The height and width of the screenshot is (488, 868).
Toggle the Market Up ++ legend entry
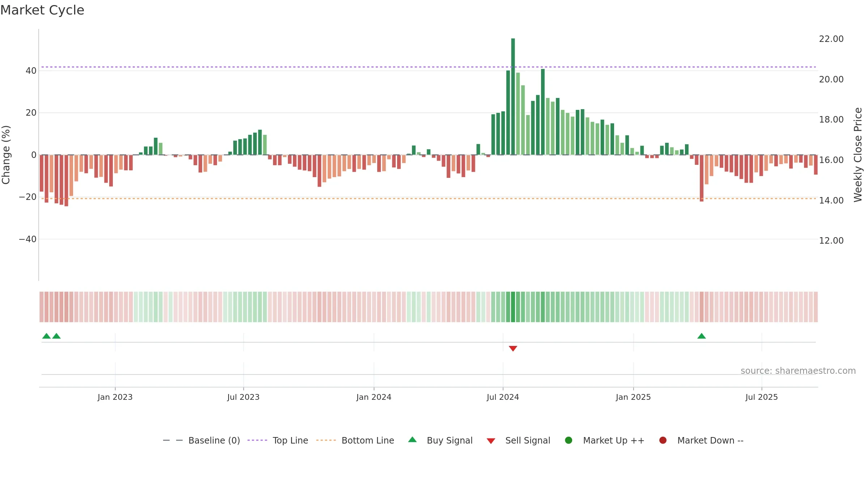pyautogui.click(x=605, y=440)
